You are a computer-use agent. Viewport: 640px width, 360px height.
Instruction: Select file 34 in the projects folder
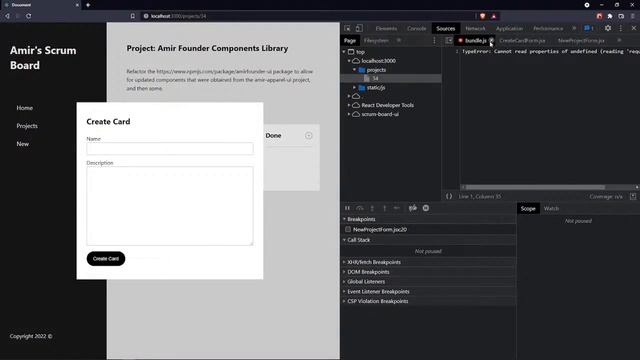[375, 78]
